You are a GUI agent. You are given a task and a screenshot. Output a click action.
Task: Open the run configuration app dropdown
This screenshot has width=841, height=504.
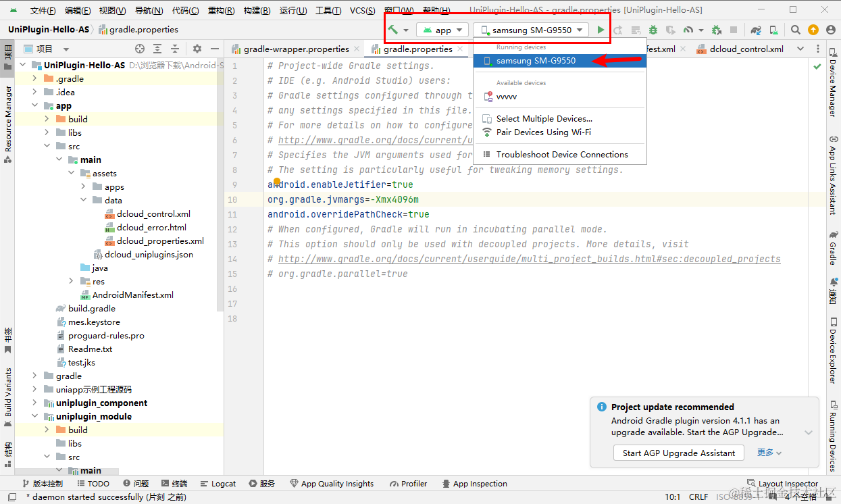pos(442,30)
